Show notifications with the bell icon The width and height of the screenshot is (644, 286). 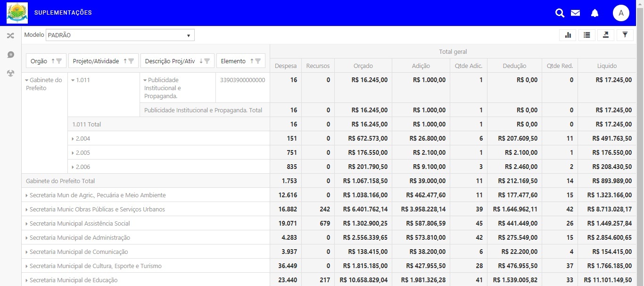point(594,13)
